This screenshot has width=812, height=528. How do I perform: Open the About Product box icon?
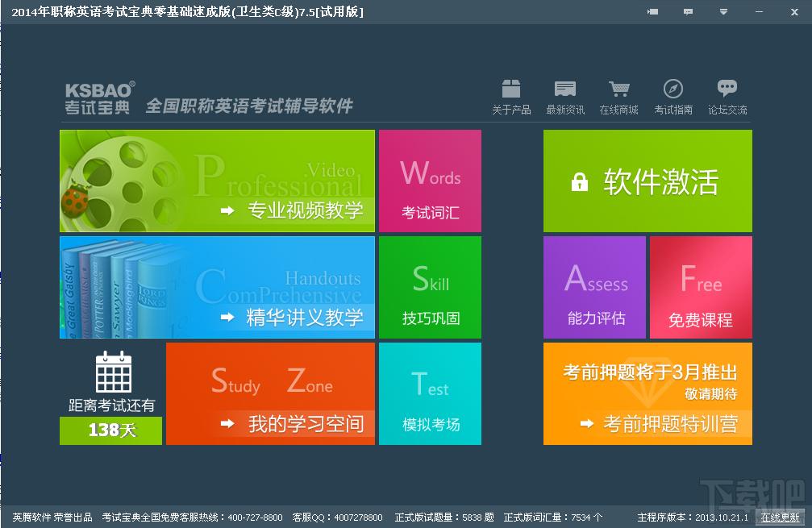point(511,89)
